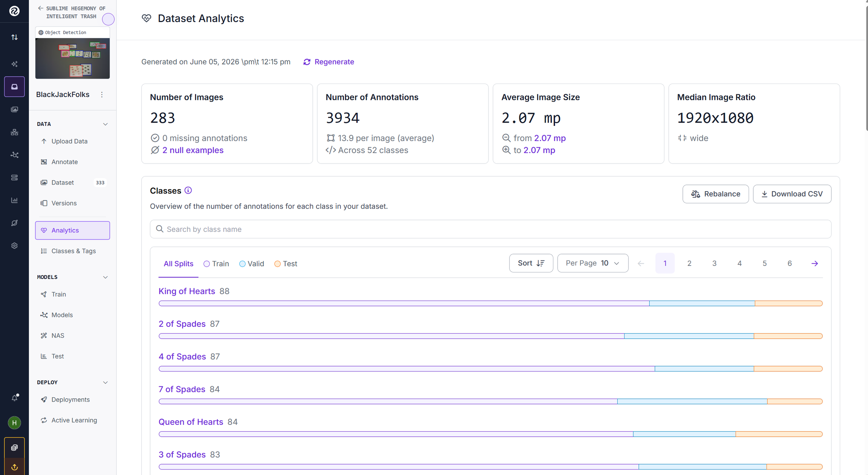This screenshot has height=475, width=868.
Task: Click the Roboflow logo icon
Action: tap(14, 11)
